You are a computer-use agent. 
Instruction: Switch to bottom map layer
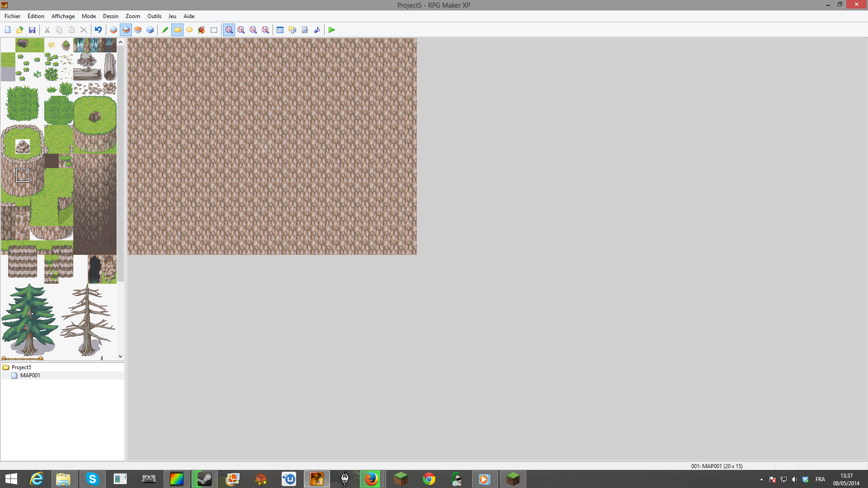click(113, 30)
